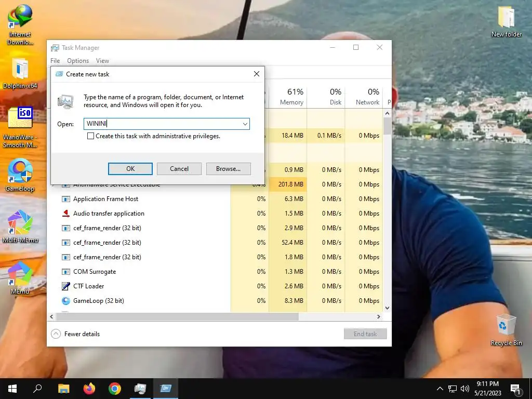Image resolution: width=532 pixels, height=399 pixels.
Task: Open File Explorer from the taskbar
Action: tap(63, 389)
